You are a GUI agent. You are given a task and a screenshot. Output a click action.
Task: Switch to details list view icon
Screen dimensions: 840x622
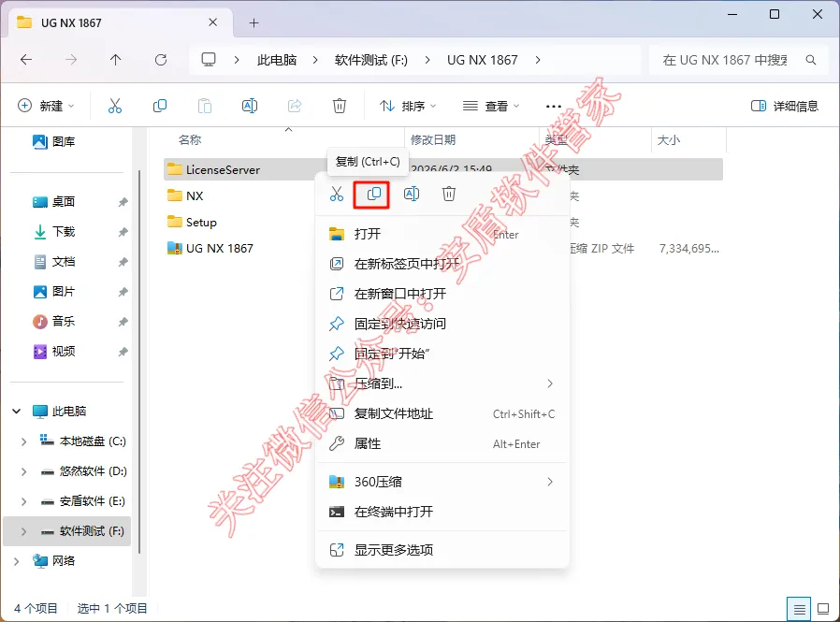[799, 609]
